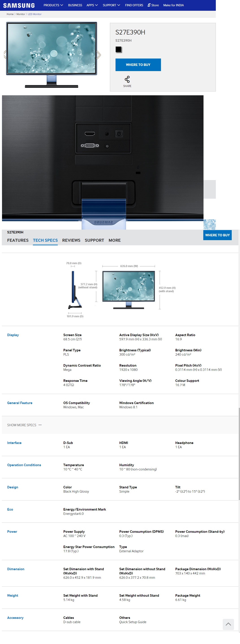Click the main monitor product image

coord(51,55)
